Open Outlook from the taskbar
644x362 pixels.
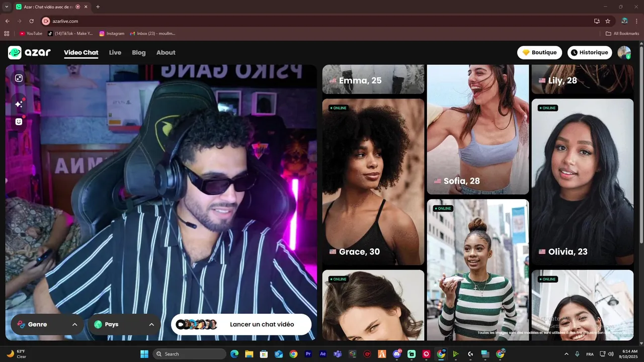(x=279, y=354)
